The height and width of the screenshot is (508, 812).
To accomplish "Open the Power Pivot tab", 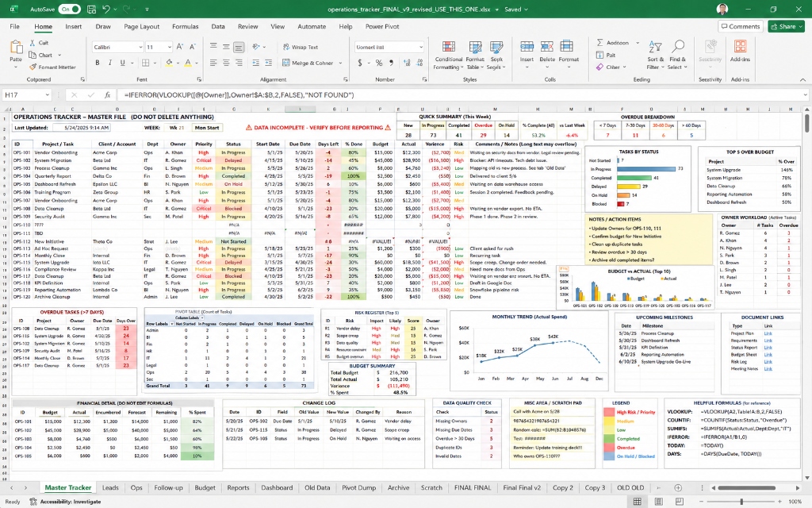I will pyautogui.click(x=382, y=26).
